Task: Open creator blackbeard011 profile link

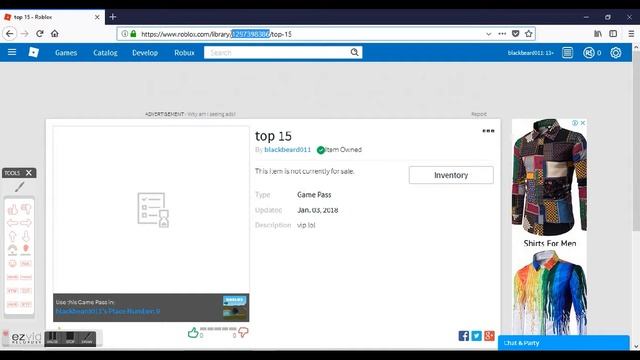Action: pyautogui.click(x=287, y=150)
